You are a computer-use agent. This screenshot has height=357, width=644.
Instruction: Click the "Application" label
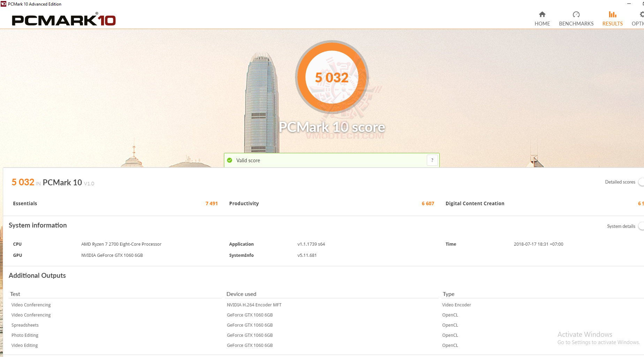(x=241, y=244)
